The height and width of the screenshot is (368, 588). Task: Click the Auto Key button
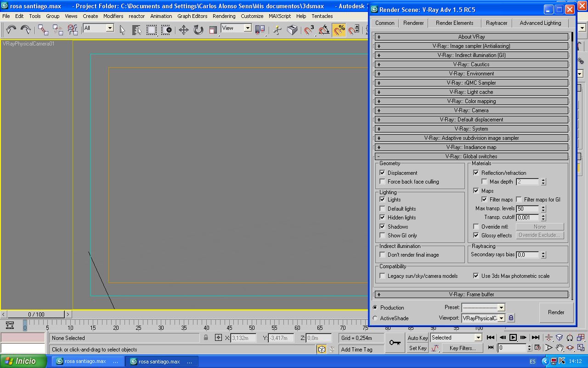coord(418,338)
